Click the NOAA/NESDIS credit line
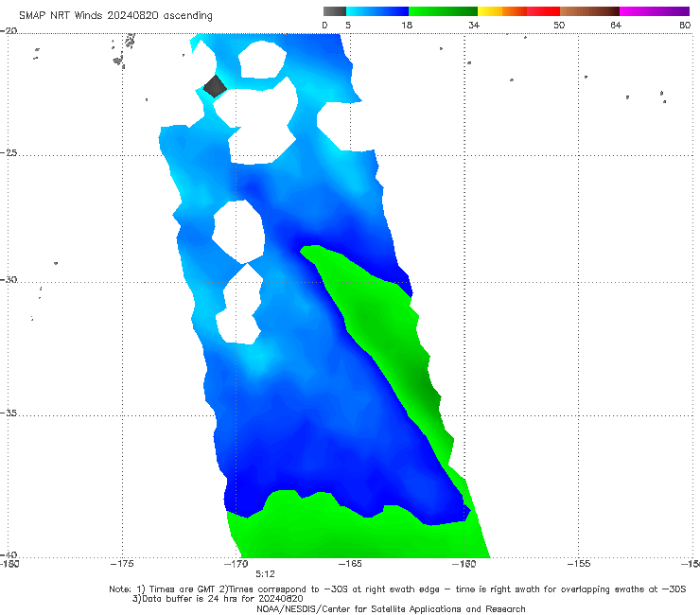The width and height of the screenshot is (700, 615). tap(391, 609)
